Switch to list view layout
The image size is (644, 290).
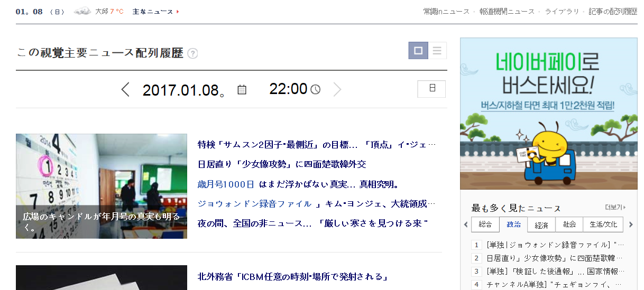coord(437,51)
